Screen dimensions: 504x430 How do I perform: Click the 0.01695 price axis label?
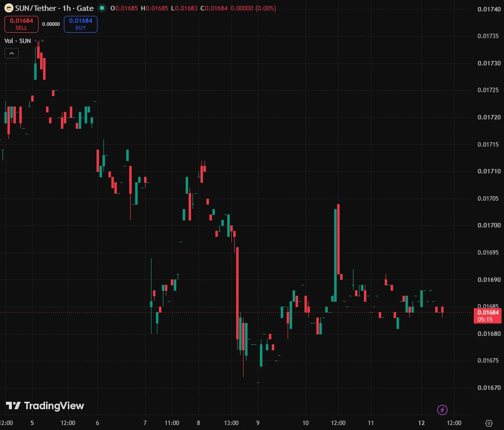[x=489, y=253]
